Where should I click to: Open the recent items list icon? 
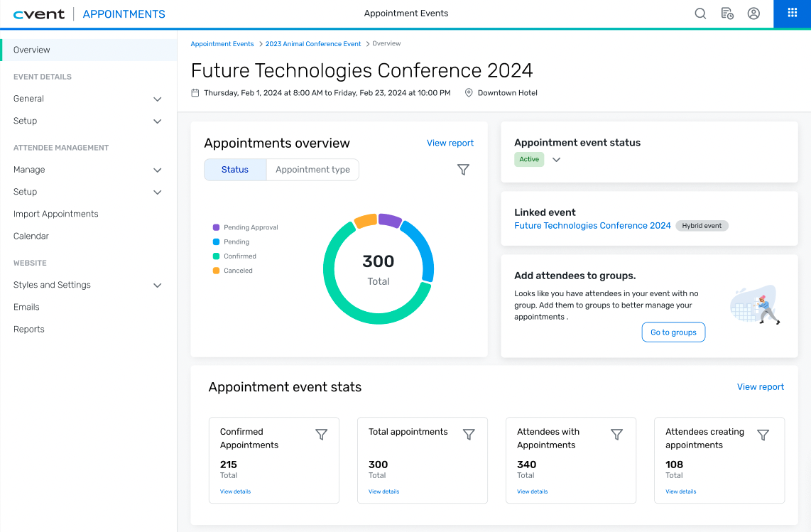pos(727,13)
